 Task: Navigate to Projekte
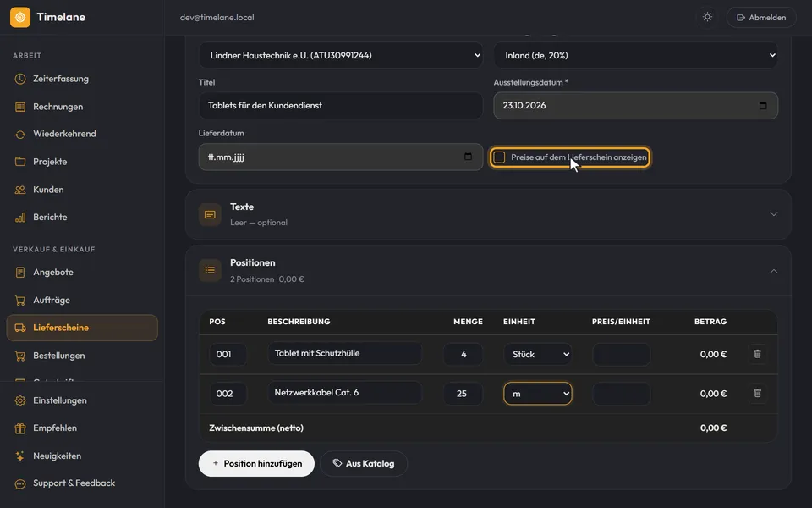pyautogui.click(x=82, y=162)
